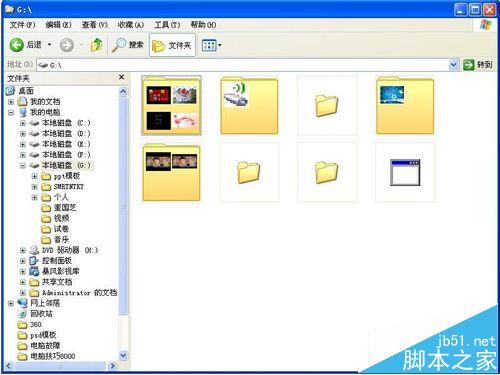500x375 pixels.
Task: Select 个人 folder in tree
Action: [61, 197]
